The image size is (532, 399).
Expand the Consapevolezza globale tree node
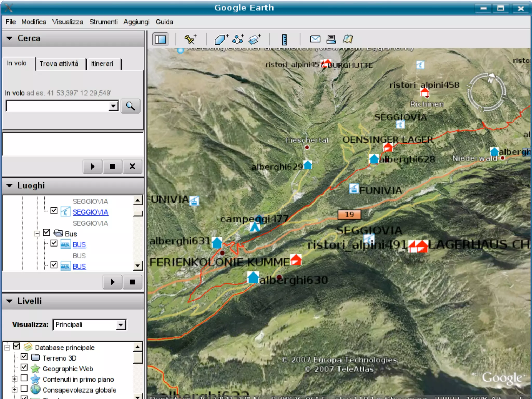coord(15,389)
